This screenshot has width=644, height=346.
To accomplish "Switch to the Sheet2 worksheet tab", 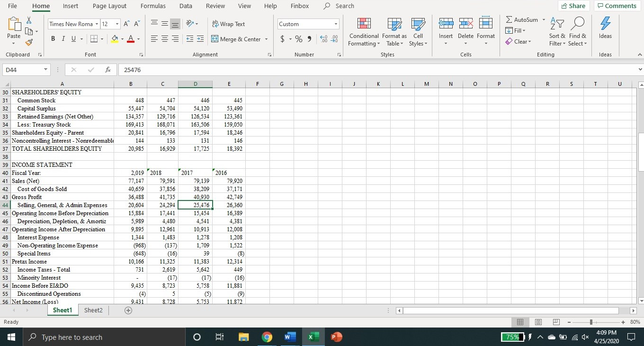I will point(93,310).
